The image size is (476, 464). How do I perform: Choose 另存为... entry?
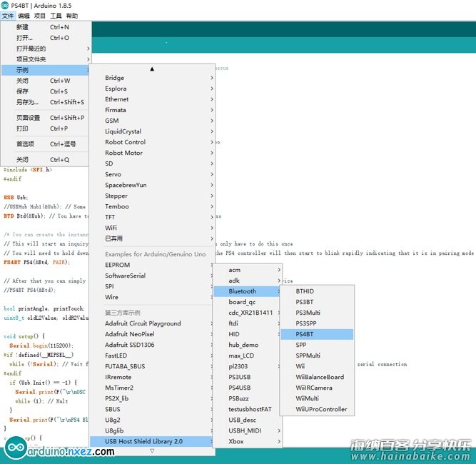46,102
